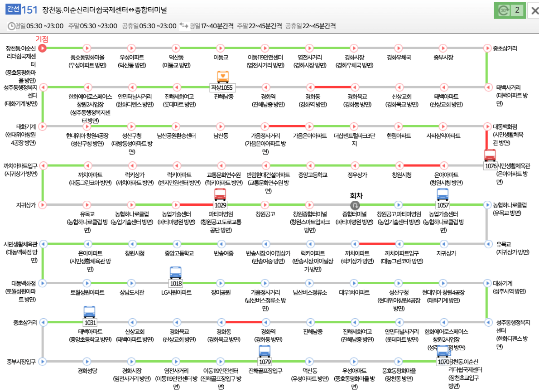The width and height of the screenshot is (539, 392).
Task: Open the blue bus 1031 icon
Action: pyautogui.click(x=89, y=312)
